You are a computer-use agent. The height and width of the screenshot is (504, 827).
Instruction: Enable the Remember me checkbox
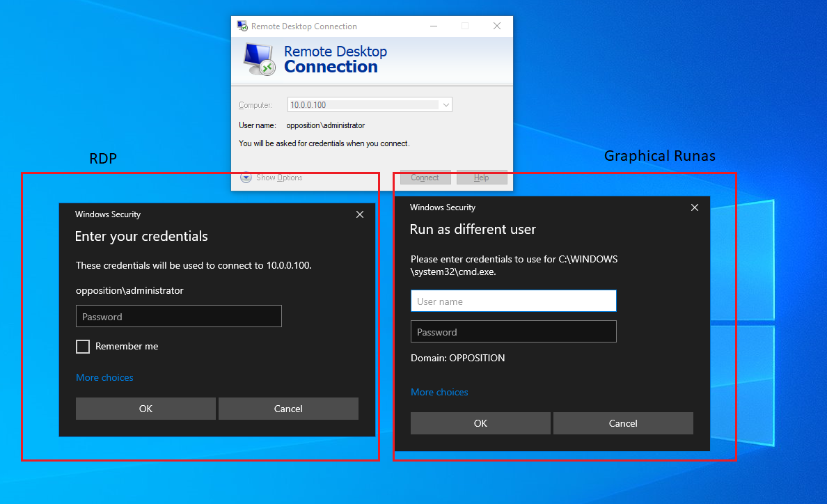pyautogui.click(x=83, y=347)
